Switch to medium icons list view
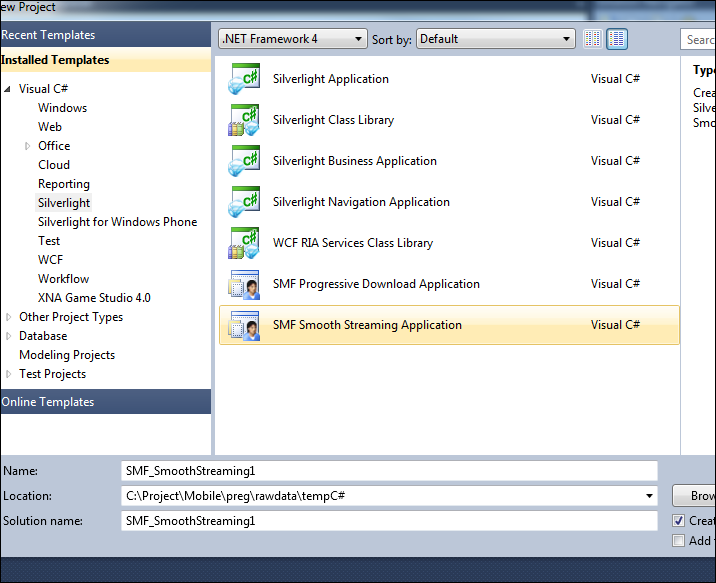Screen dimensions: 716x583 pyautogui.click(x=617, y=39)
